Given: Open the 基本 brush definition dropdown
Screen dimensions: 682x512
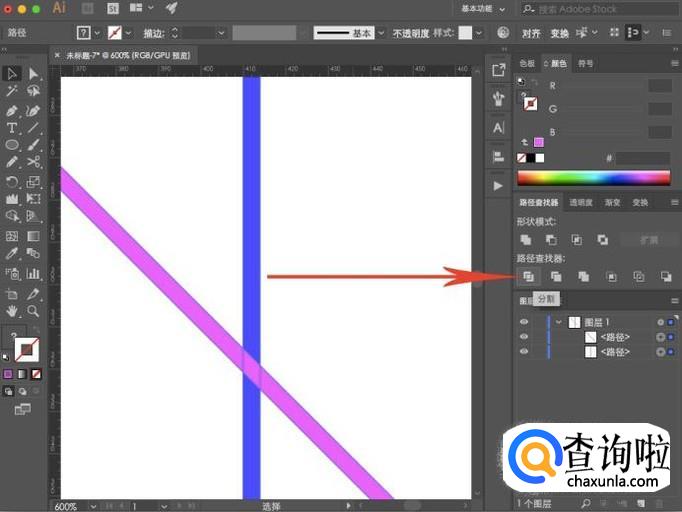Looking at the screenshot, I should pos(381,33).
